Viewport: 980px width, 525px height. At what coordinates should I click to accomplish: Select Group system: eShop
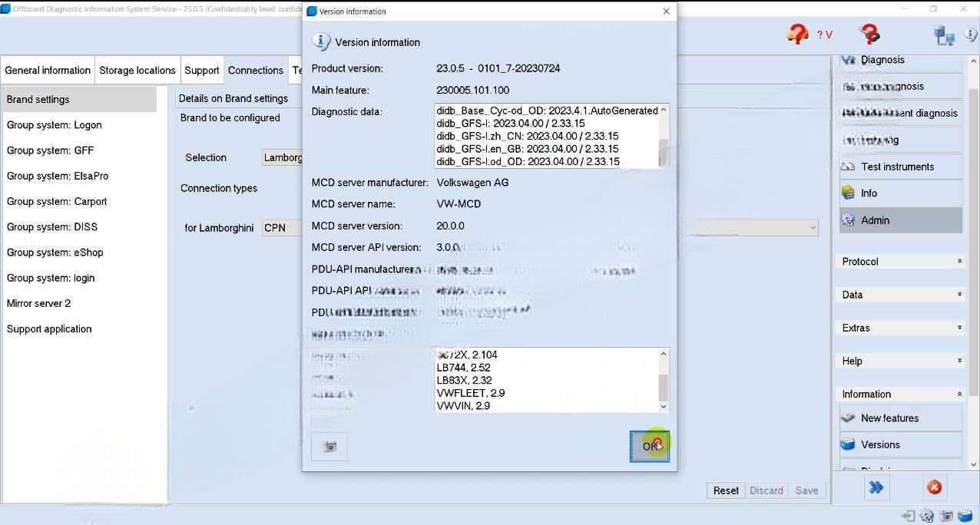[80, 253]
